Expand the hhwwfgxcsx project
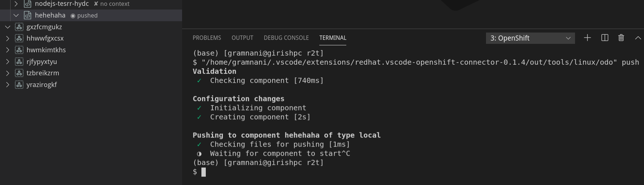The height and width of the screenshot is (185, 644). (x=8, y=38)
